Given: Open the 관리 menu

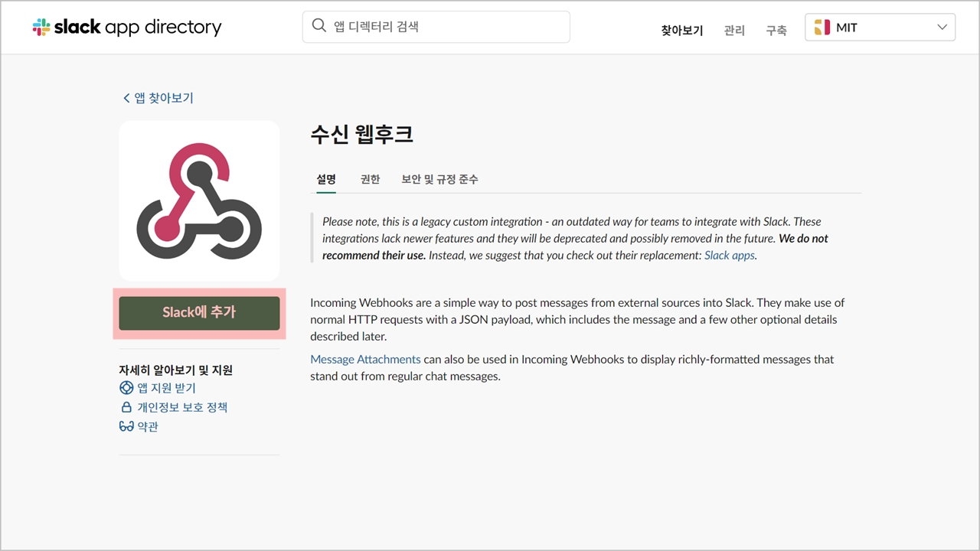Looking at the screenshot, I should [734, 31].
